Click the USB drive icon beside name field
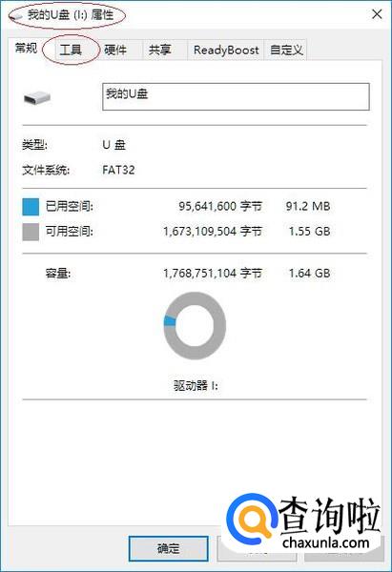This screenshot has width=392, height=572. [37, 98]
